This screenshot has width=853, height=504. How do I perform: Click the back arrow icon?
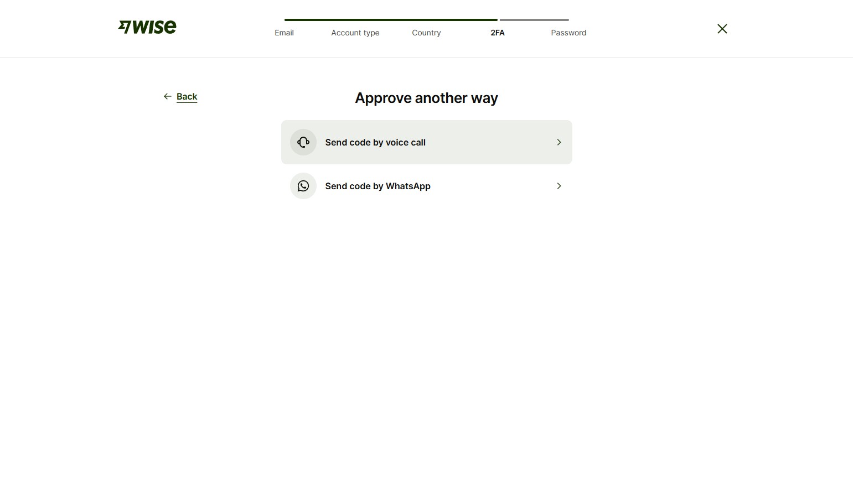pyautogui.click(x=168, y=96)
